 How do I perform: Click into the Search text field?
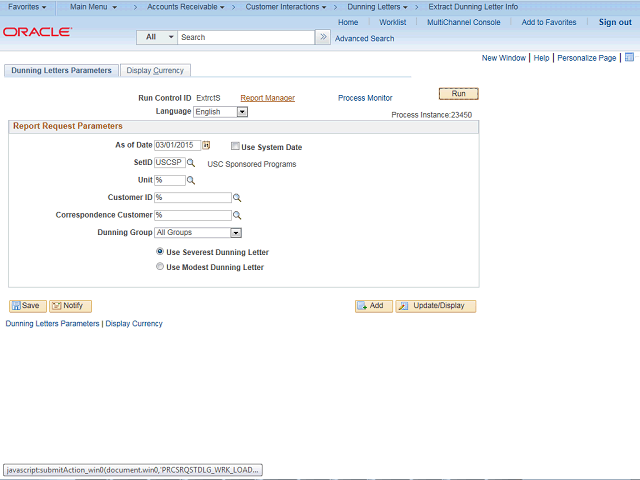click(246, 37)
